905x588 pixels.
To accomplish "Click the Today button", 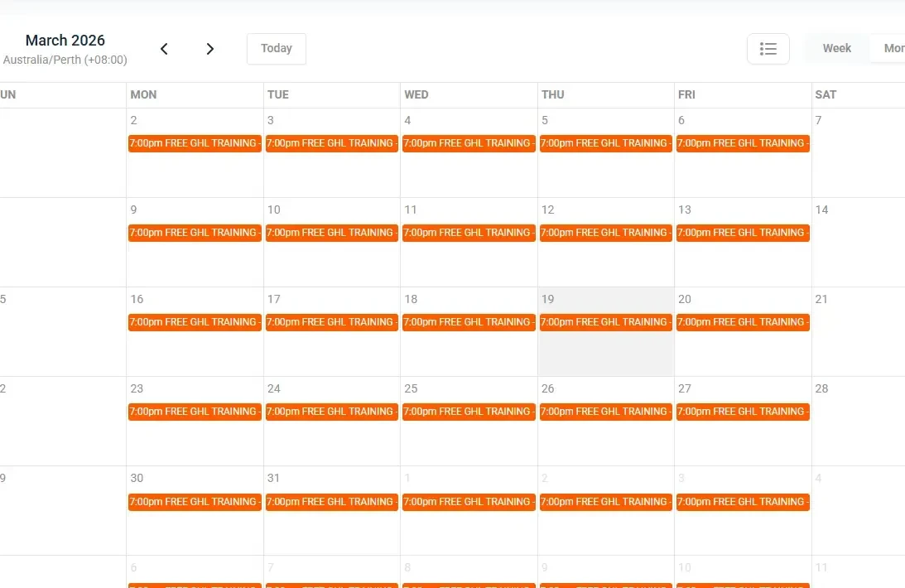I will tap(277, 49).
